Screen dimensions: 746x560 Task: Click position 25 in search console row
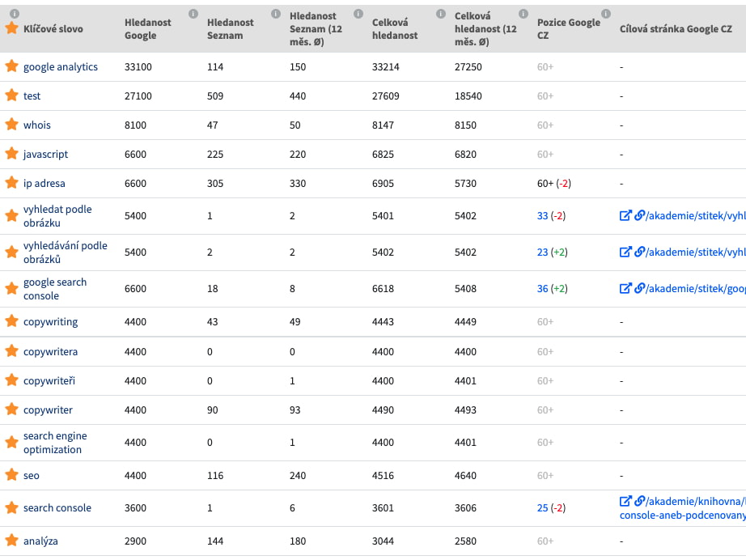542,507
